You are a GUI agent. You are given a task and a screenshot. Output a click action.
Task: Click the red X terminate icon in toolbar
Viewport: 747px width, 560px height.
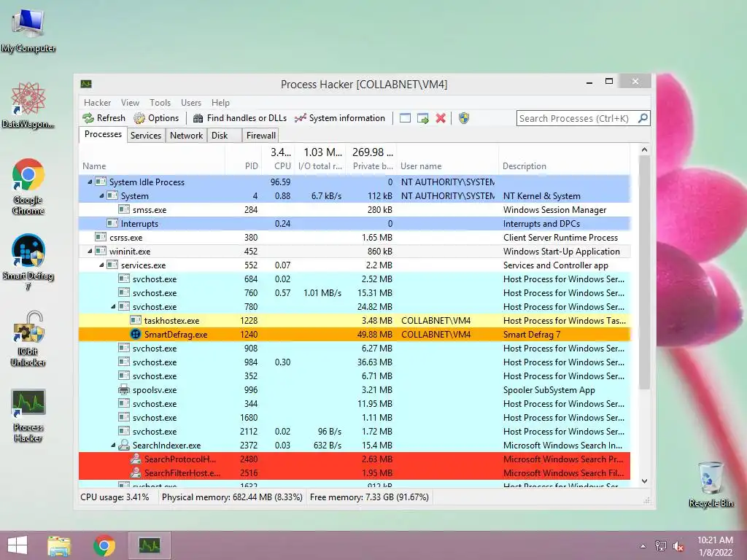click(441, 118)
